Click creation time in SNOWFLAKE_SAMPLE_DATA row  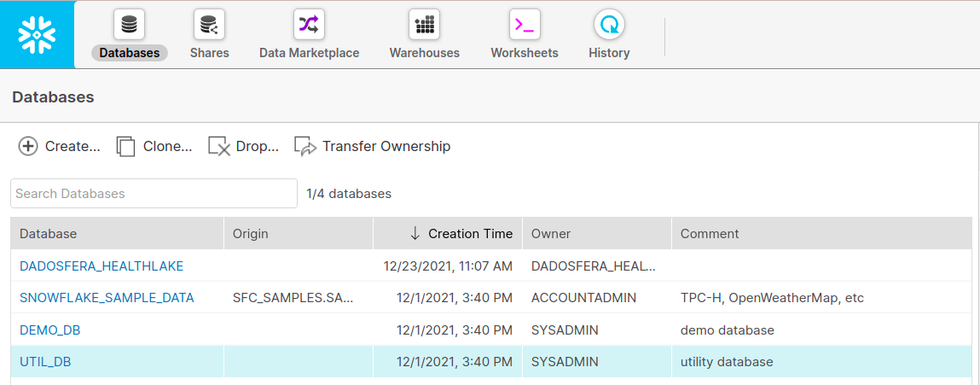(x=455, y=298)
